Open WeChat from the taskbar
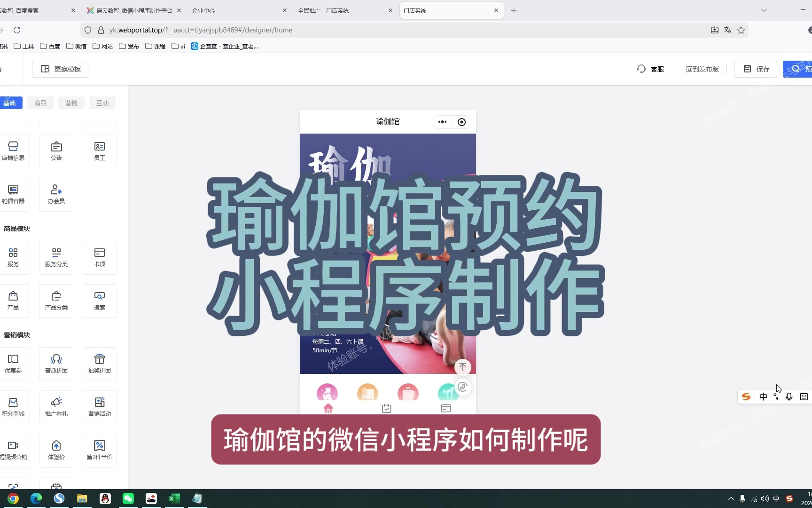Viewport: 812px width, 508px height. pyautogui.click(x=128, y=499)
